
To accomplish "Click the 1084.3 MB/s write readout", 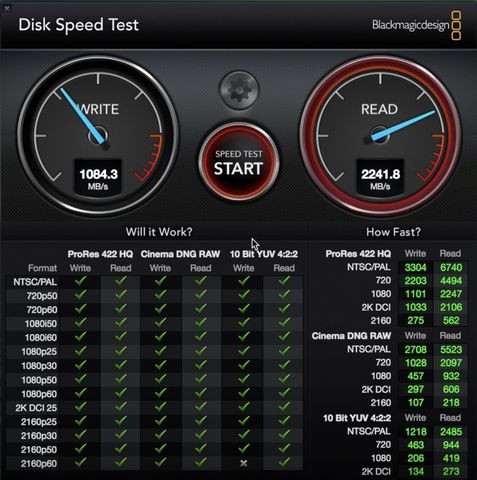I will click(98, 178).
